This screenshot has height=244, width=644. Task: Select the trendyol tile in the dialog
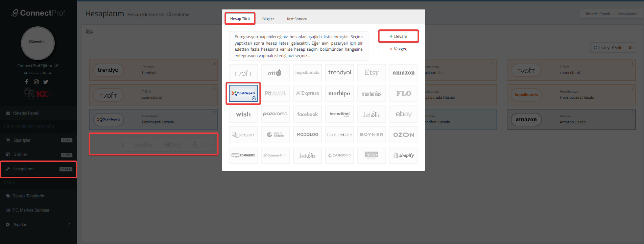click(x=339, y=73)
